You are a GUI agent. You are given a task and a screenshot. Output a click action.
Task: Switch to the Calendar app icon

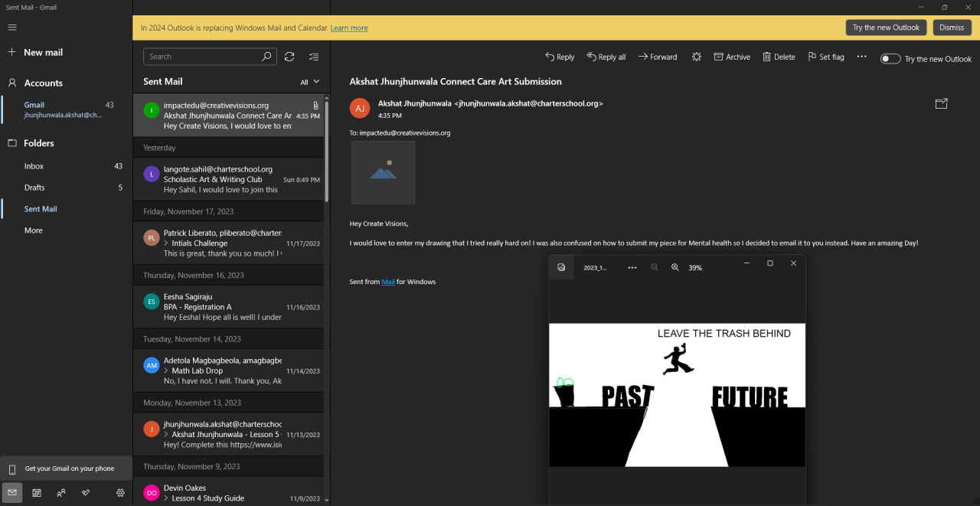(x=37, y=493)
